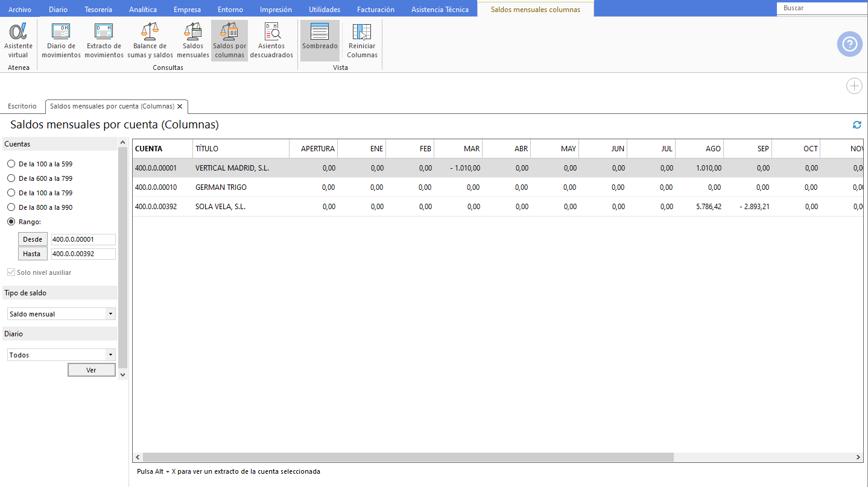868x487 pixels.
Task: Open Asientos descuadrados
Action: click(x=271, y=41)
